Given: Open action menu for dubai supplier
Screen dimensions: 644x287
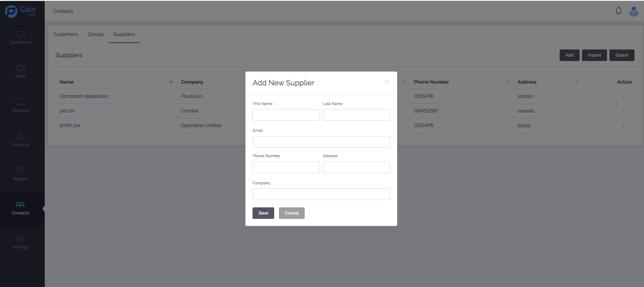Looking at the screenshot, I should (623, 126).
